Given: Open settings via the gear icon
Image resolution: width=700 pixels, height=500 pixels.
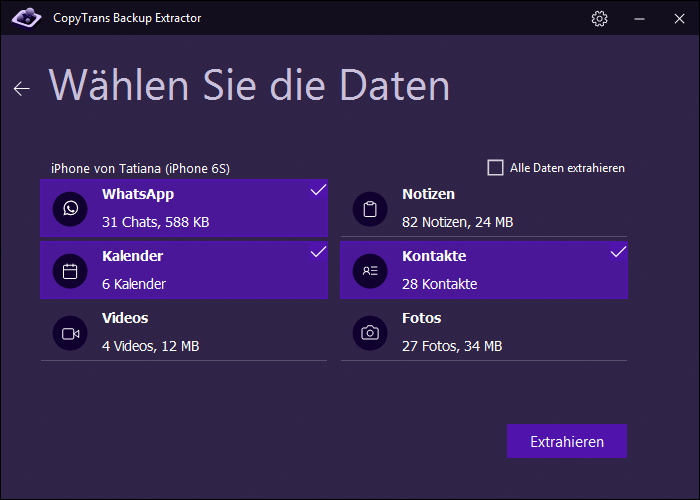Looking at the screenshot, I should tap(599, 19).
